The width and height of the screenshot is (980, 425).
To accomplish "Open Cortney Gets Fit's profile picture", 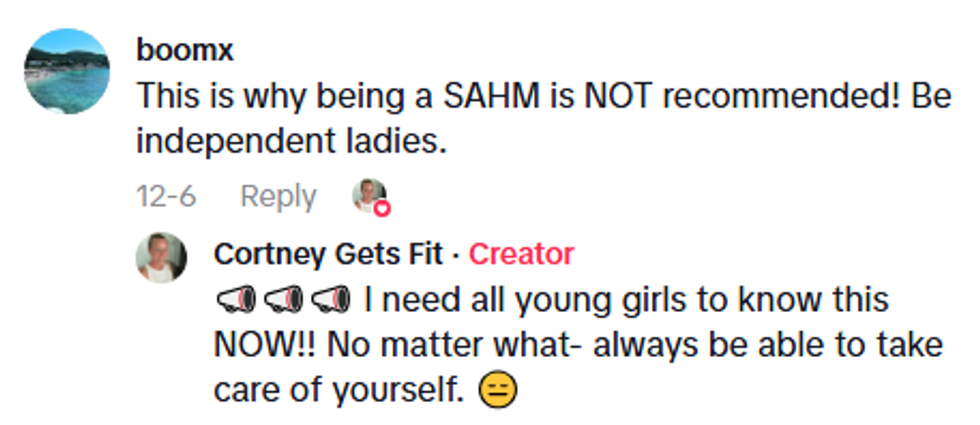I will [161, 257].
